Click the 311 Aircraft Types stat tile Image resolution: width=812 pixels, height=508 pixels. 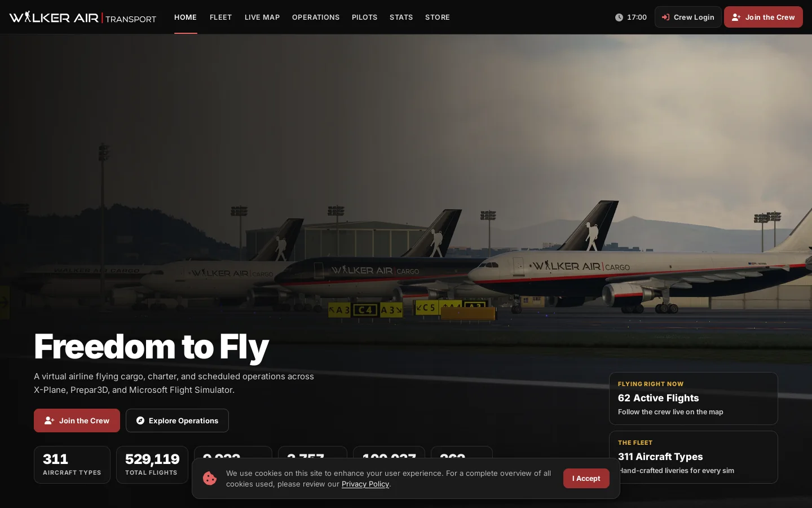72,465
